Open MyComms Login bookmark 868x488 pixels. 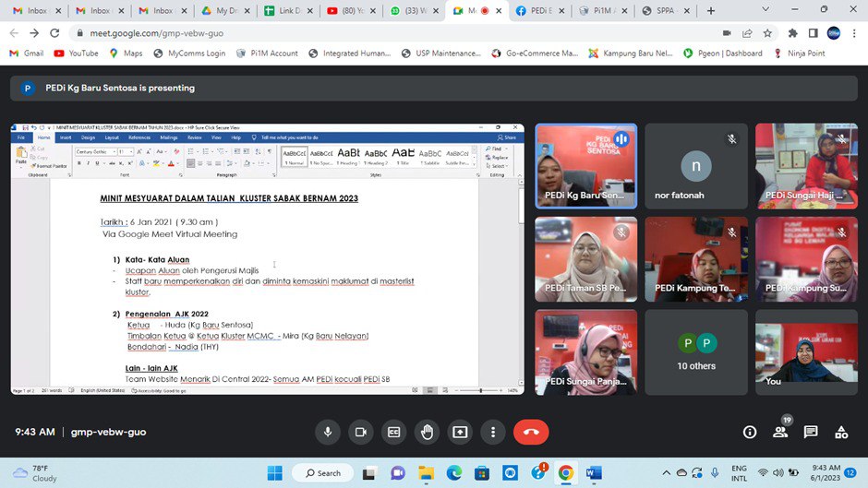(189, 54)
